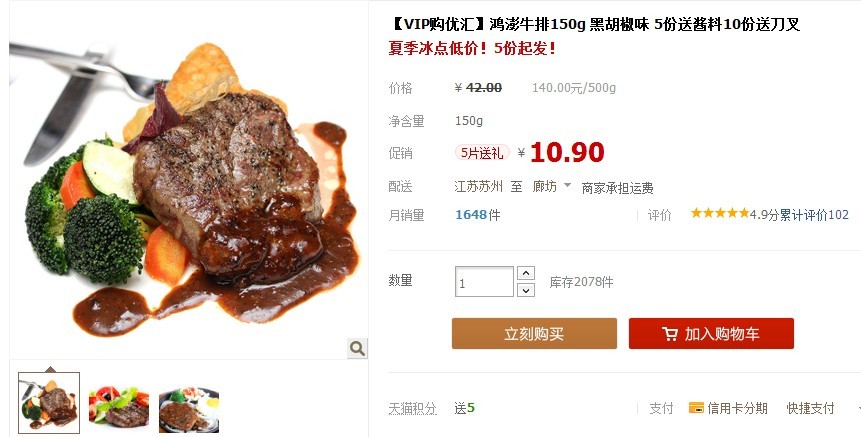Click the 天猫积分 points label
This screenshot has width=861, height=437.
[412, 408]
